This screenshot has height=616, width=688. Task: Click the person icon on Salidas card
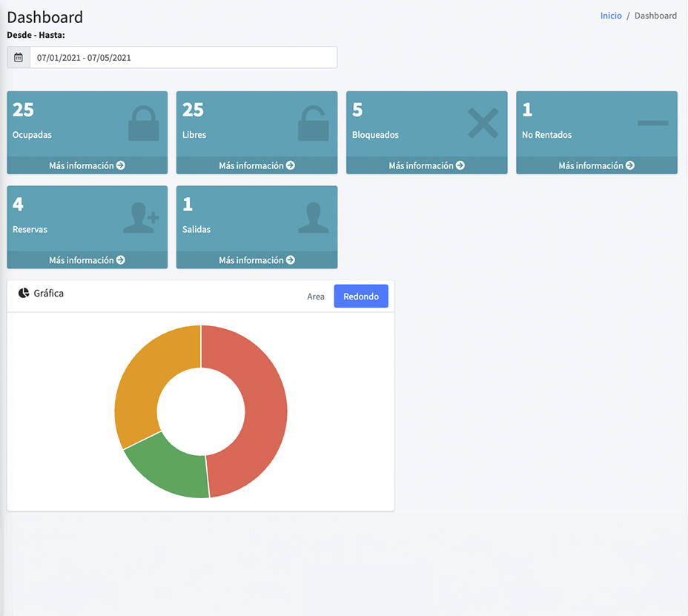tap(313, 218)
